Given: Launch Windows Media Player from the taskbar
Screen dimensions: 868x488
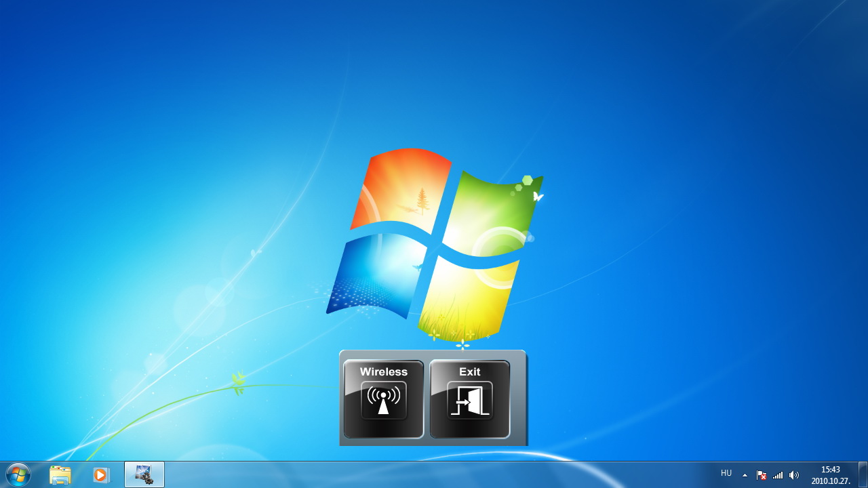Looking at the screenshot, I should pos(101,474).
